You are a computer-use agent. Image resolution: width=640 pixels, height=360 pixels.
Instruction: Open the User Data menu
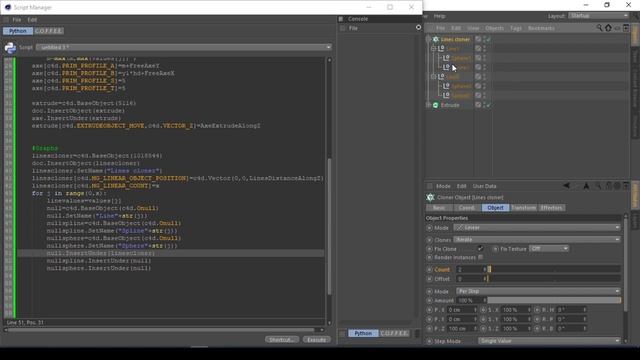pyautogui.click(x=484, y=186)
